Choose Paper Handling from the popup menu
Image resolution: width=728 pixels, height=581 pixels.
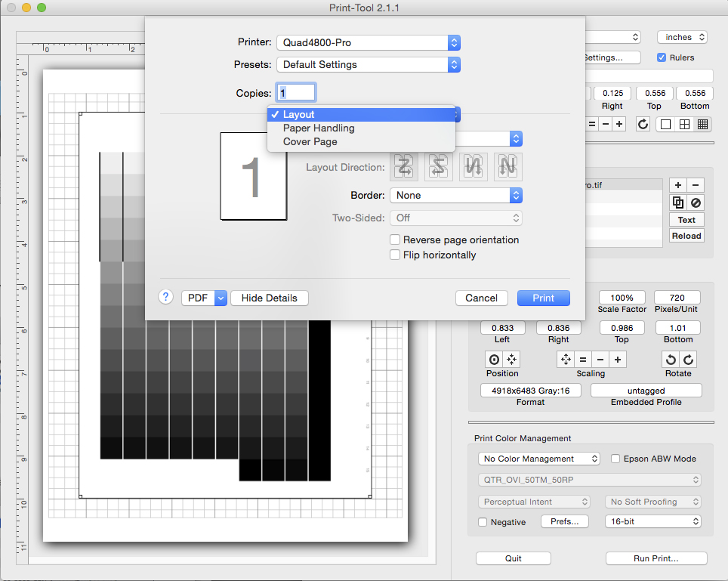(319, 128)
